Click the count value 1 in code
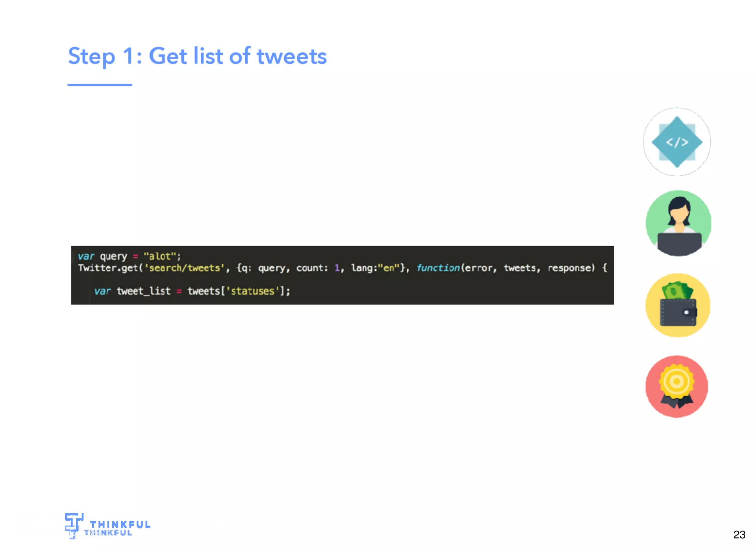Viewport: 756px width, 551px height. click(x=337, y=268)
